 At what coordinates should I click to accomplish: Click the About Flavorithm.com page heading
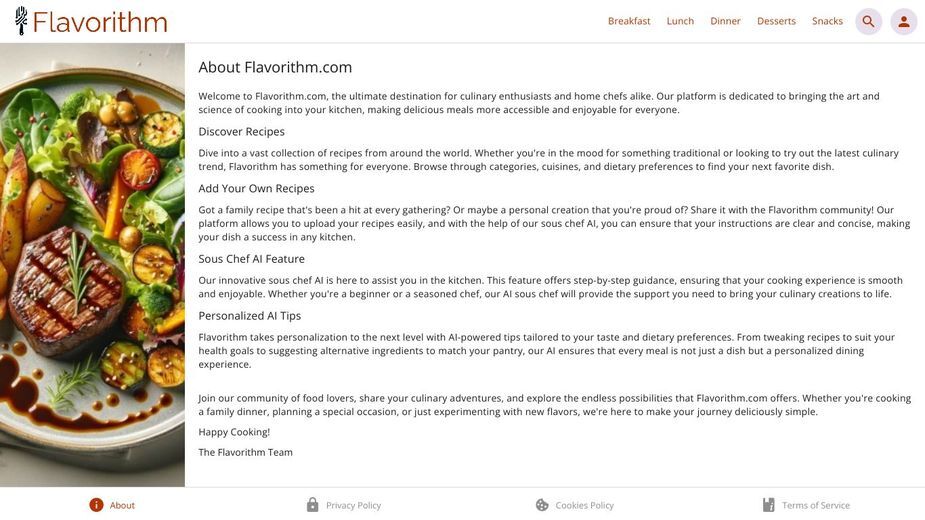(x=275, y=67)
